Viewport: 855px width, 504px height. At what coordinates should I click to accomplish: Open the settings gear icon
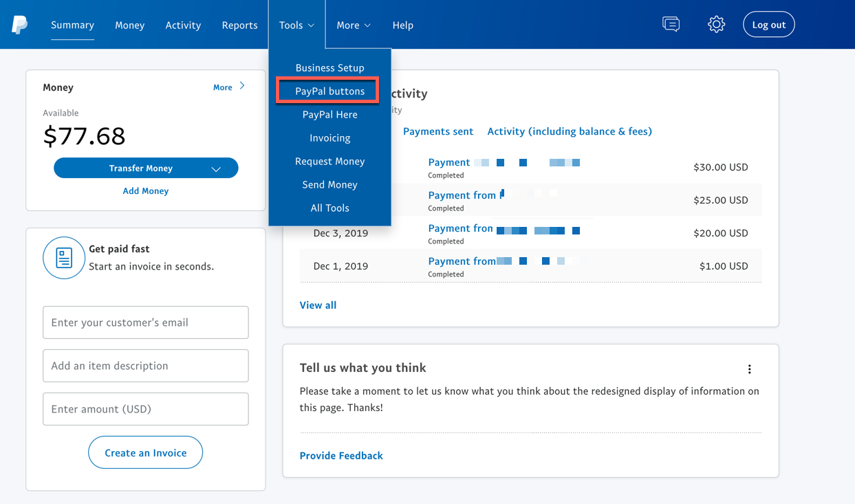click(716, 24)
